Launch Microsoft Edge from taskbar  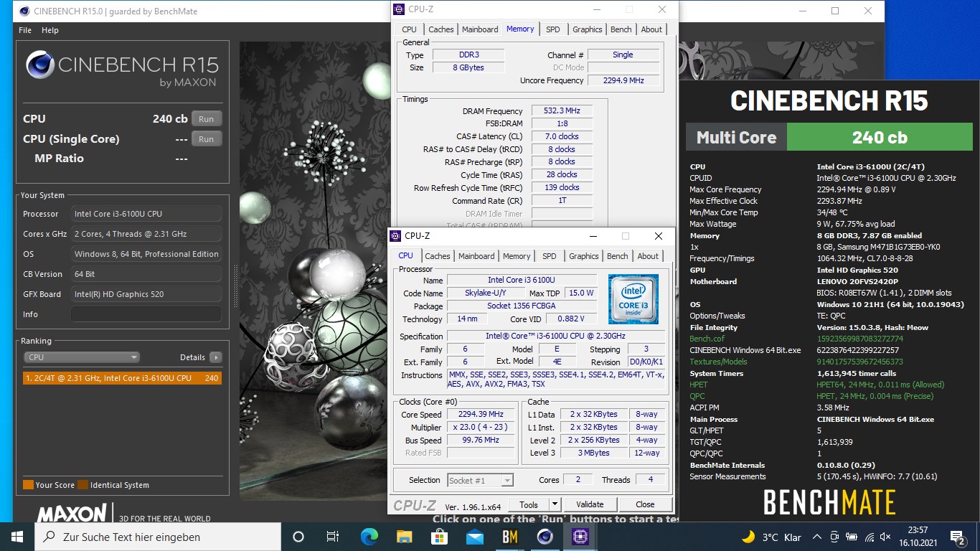click(x=369, y=537)
